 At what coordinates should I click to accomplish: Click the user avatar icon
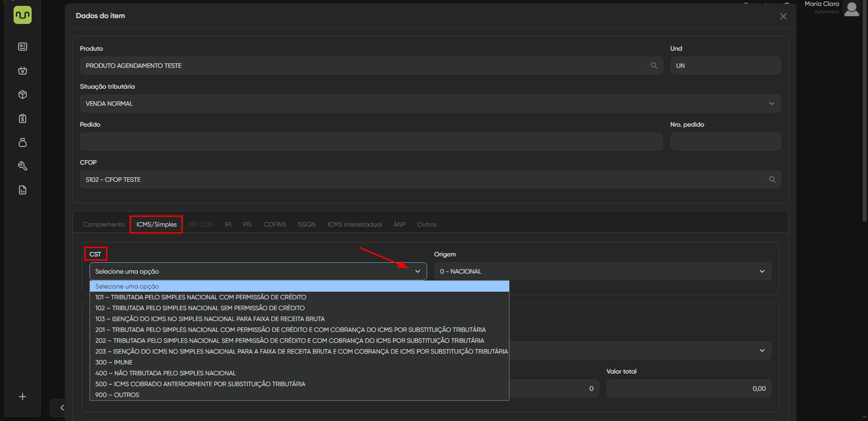coord(851,9)
